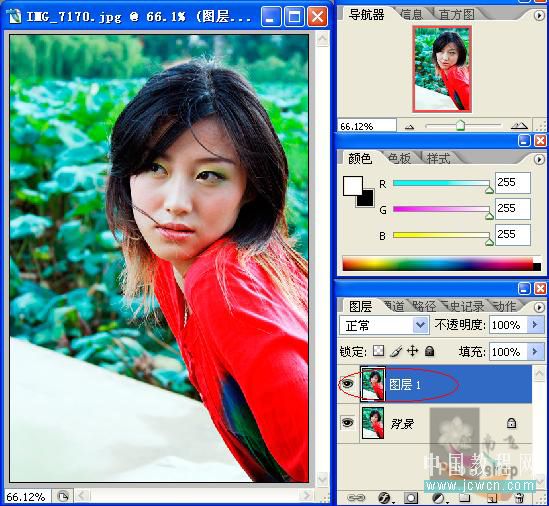The width and height of the screenshot is (549, 506).
Task: Hide the 背景 layer eye icon
Action: point(347,423)
